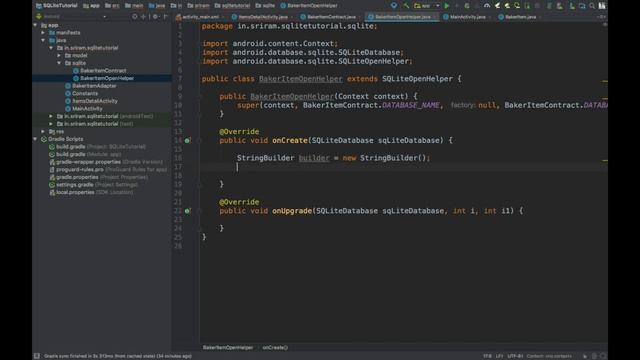Expand the res folder
The height and width of the screenshot is (360, 640).
click(x=43, y=131)
